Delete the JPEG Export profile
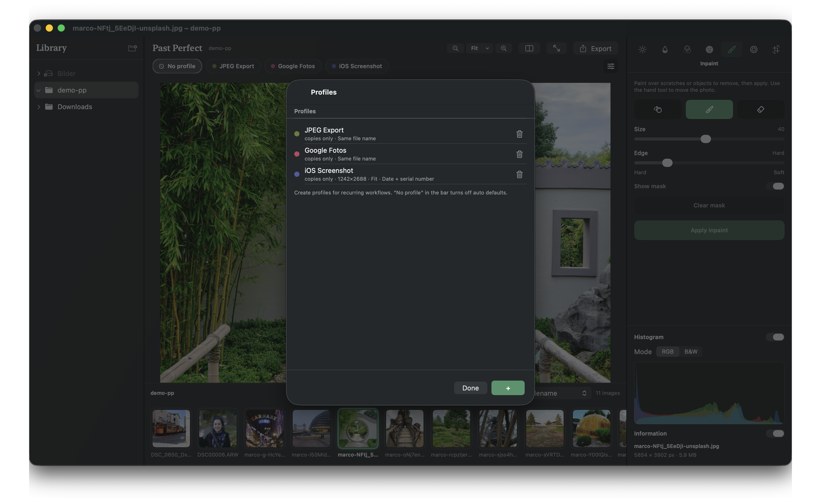Image resolution: width=821 pixels, height=504 pixels. click(519, 134)
